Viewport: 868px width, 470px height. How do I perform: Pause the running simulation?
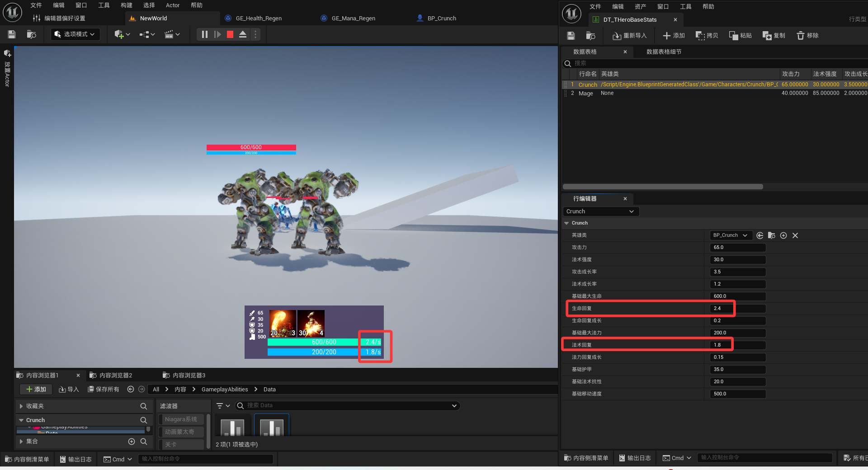(204, 34)
